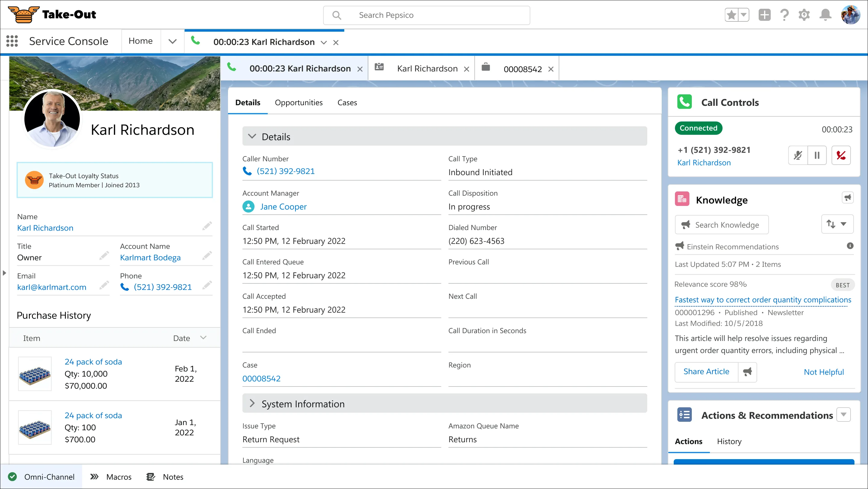The width and height of the screenshot is (868, 489).
Task: Click the end call button
Action: coord(841,155)
